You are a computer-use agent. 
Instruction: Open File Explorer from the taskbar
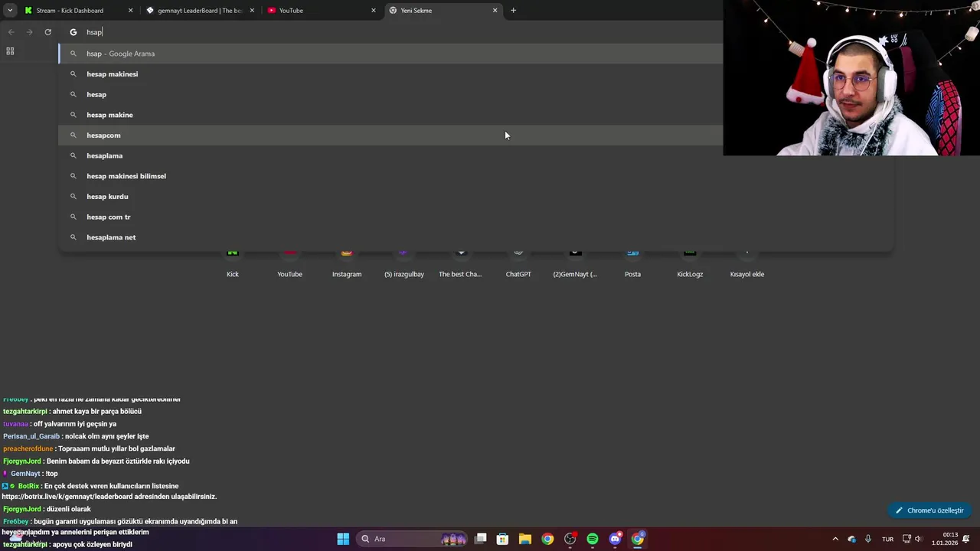pyautogui.click(x=524, y=539)
